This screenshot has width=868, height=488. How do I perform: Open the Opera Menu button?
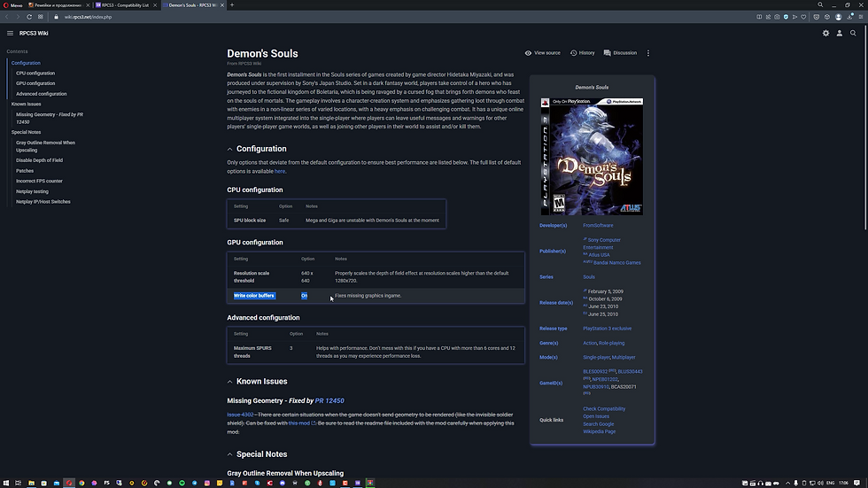coord(12,5)
